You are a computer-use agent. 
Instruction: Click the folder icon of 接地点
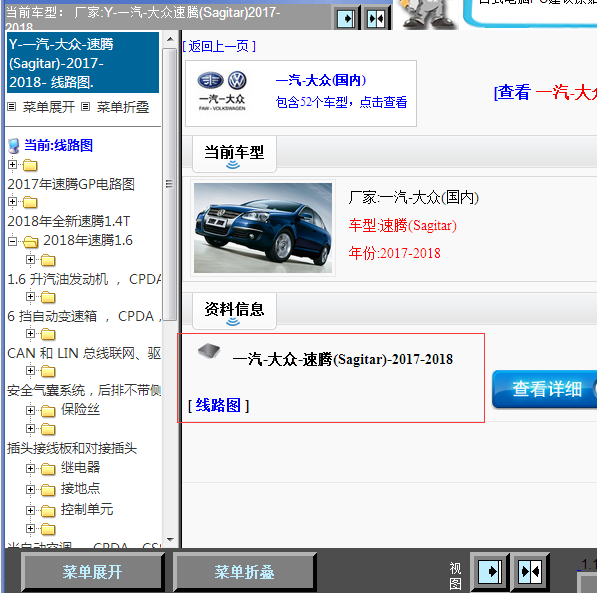click(x=48, y=490)
